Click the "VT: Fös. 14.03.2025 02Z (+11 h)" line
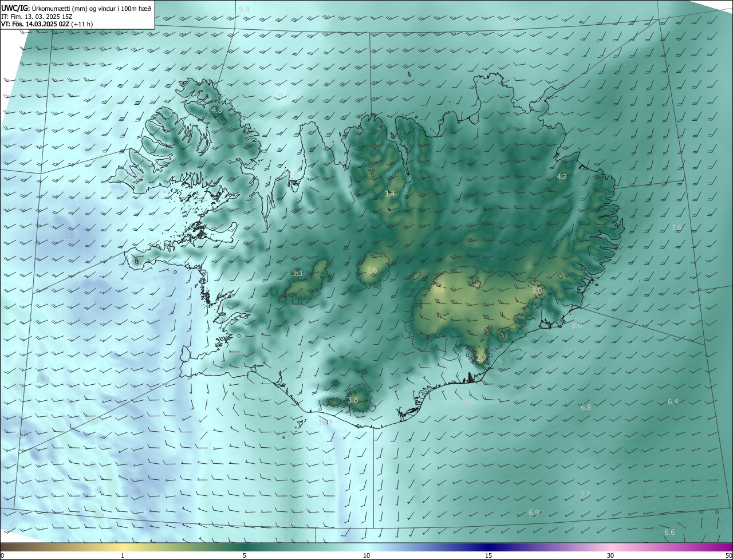The height and width of the screenshot is (560, 733). [x=48, y=25]
